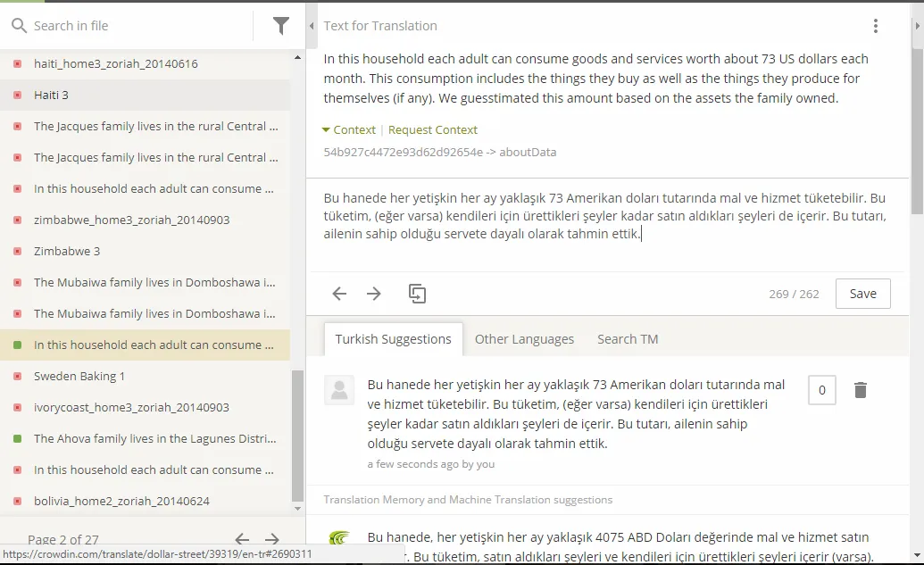Click the aboutData context identifier text
The image size is (924, 565).
pyautogui.click(x=439, y=152)
